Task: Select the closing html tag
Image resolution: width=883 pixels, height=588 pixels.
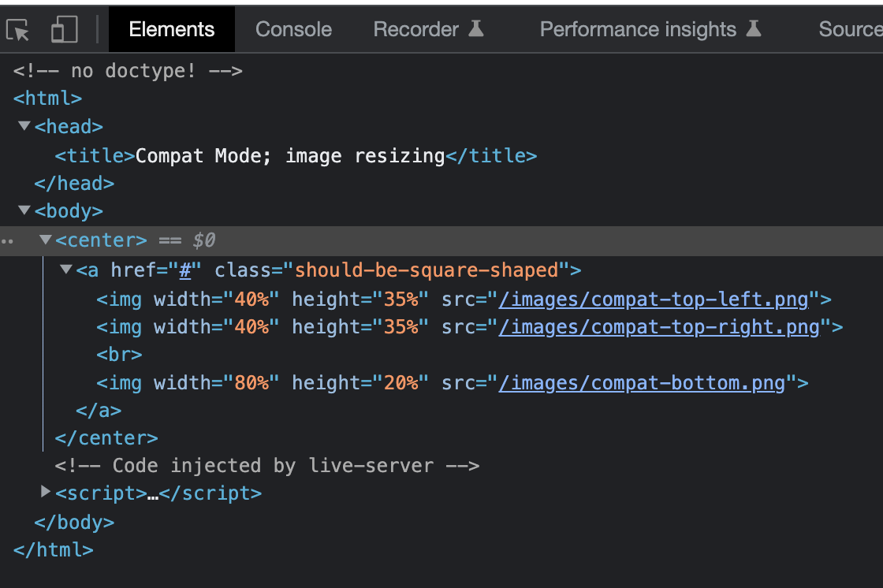Action: [54, 549]
